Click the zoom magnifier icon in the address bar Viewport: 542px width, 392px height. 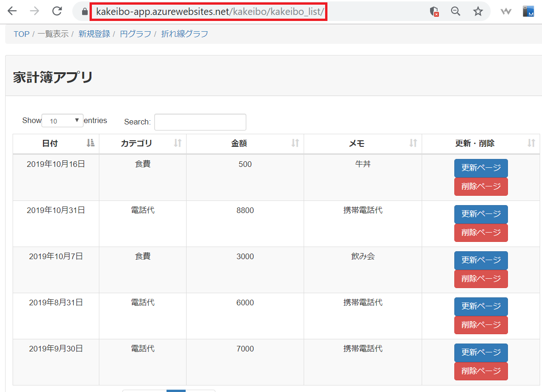[x=455, y=11]
